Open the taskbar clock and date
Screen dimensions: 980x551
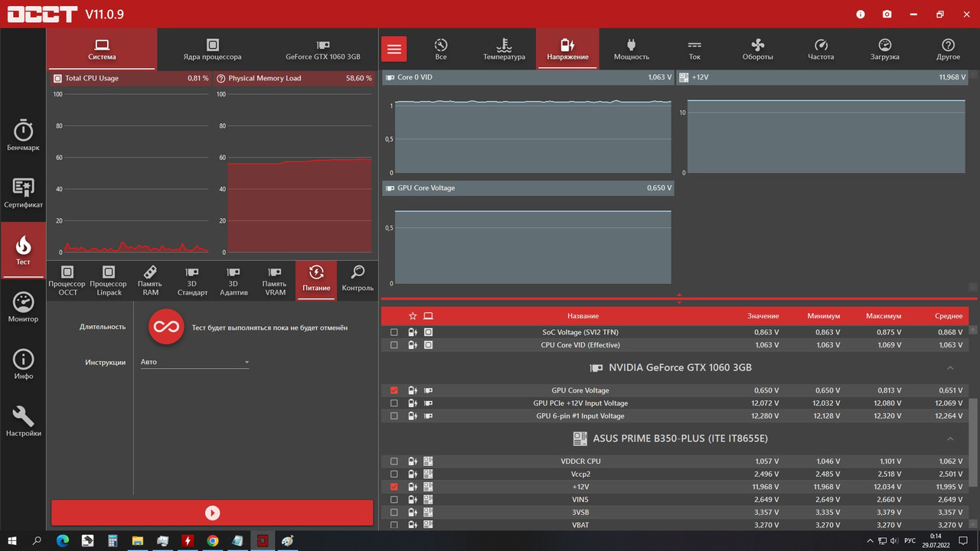point(936,540)
